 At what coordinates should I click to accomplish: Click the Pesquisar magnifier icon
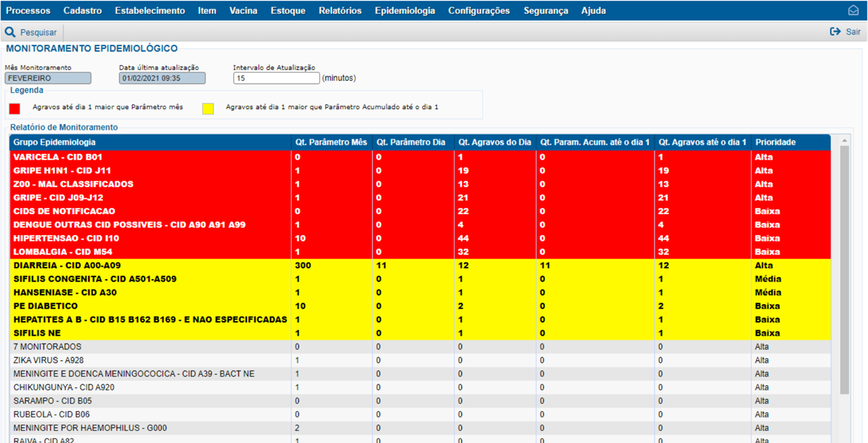11,32
